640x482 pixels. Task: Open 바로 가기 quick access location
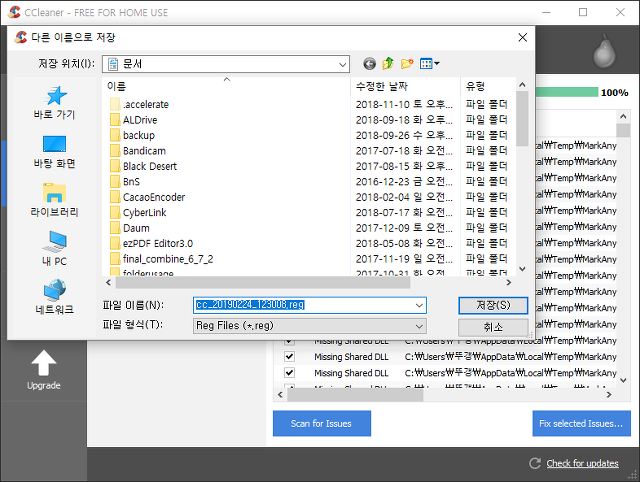click(x=55, y=102)
